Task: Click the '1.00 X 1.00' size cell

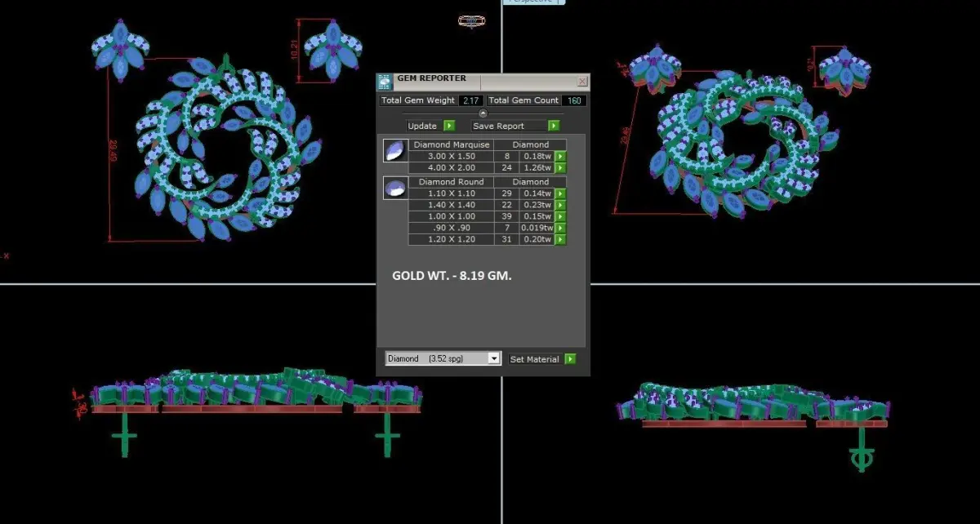Action: [451, 217]
